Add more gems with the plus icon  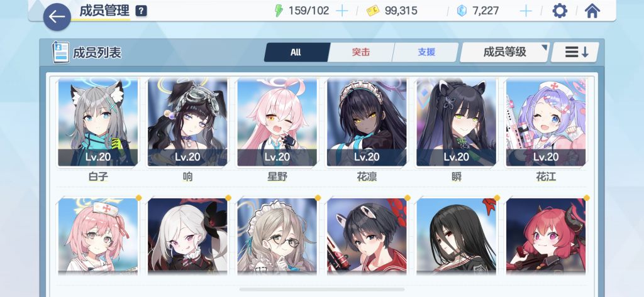click(526, 11)
